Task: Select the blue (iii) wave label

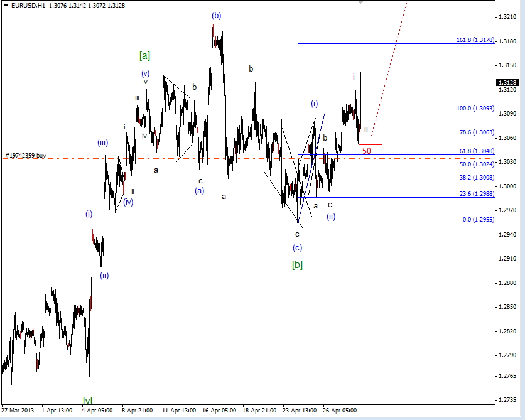Action: pyautogui.click(x=103, y=143)
